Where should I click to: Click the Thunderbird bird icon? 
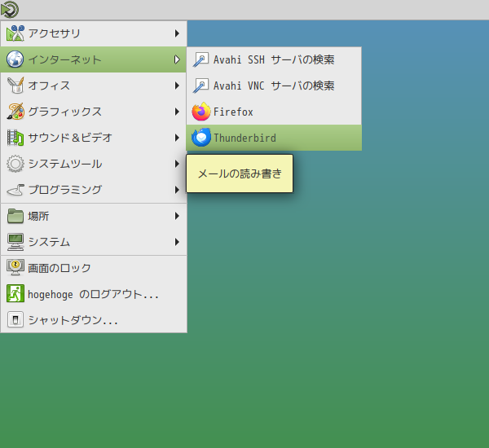point(200,138)
